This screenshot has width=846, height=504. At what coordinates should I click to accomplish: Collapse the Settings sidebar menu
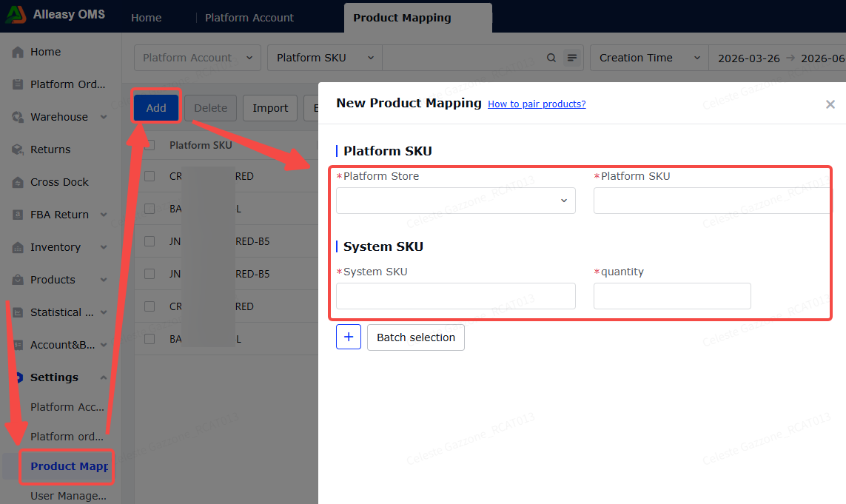coord(104,377)
